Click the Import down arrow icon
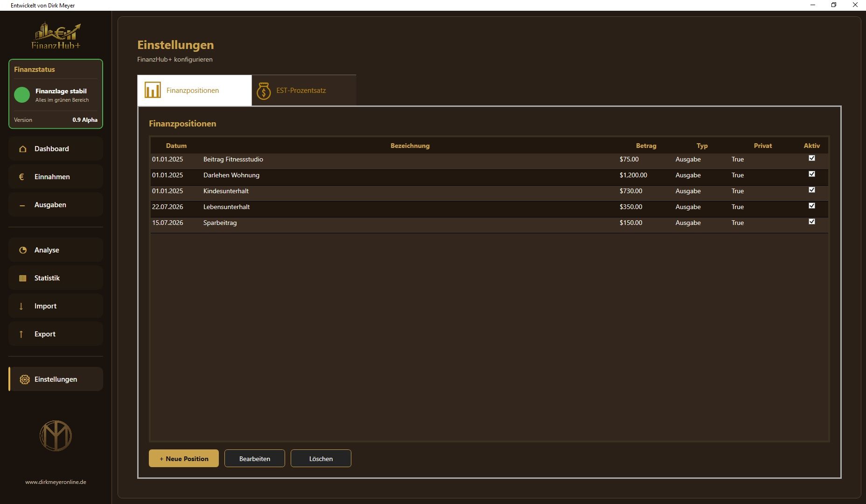 (21, 306)
